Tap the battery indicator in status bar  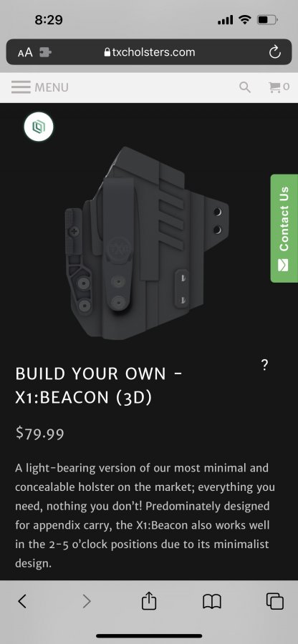point(267,19)
